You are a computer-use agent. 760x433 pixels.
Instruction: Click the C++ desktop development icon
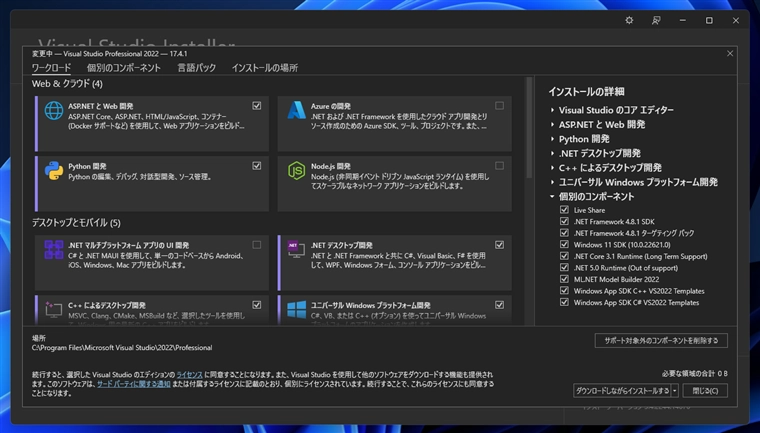click(x=54, y=309)
